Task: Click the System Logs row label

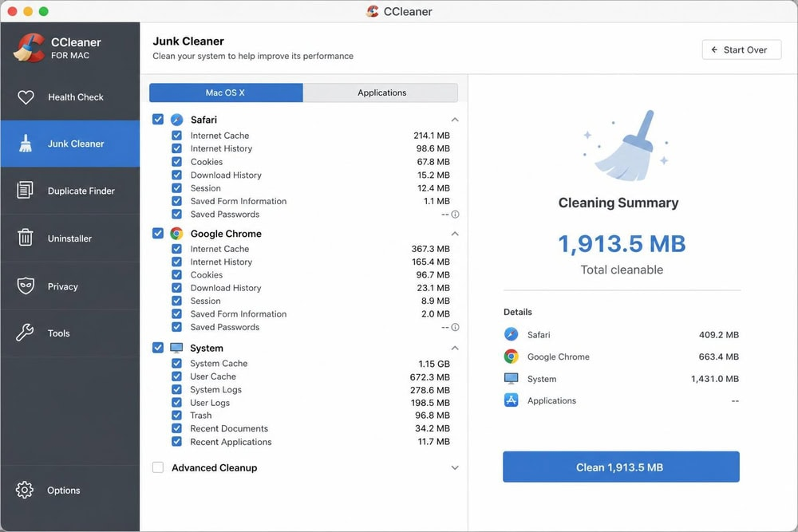Action: [x=215, y=389]
